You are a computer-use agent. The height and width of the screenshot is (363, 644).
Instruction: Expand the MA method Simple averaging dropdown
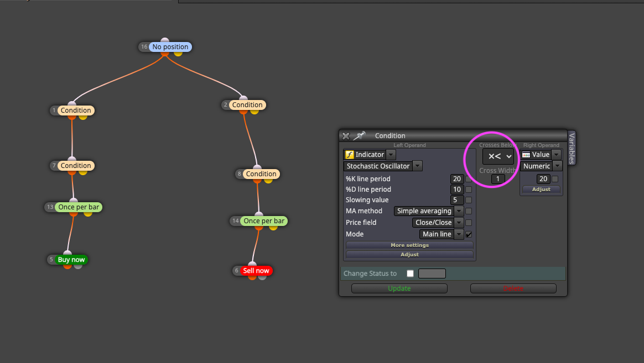(x=459, y=211)
